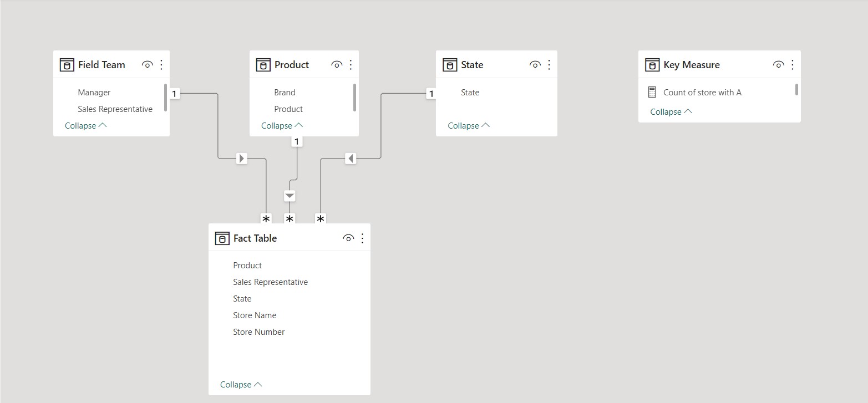The height and width of the screenshot is (403, 868).
Task: Select Store Name field in Fact Table
Action: (255, 315)
